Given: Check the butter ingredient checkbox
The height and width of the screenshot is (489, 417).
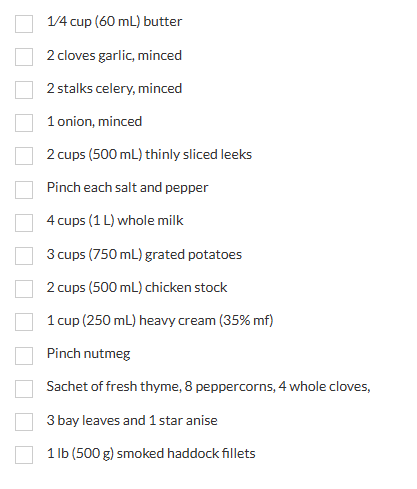Looking at the screenshot, I should tap(24, 24).
